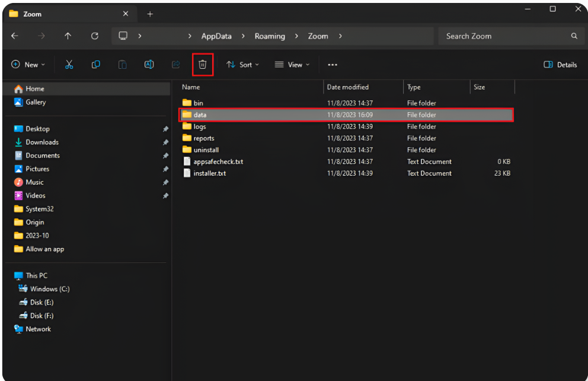Select installer.txt file in list
This screenshot has width=588, height=381.
209,173
